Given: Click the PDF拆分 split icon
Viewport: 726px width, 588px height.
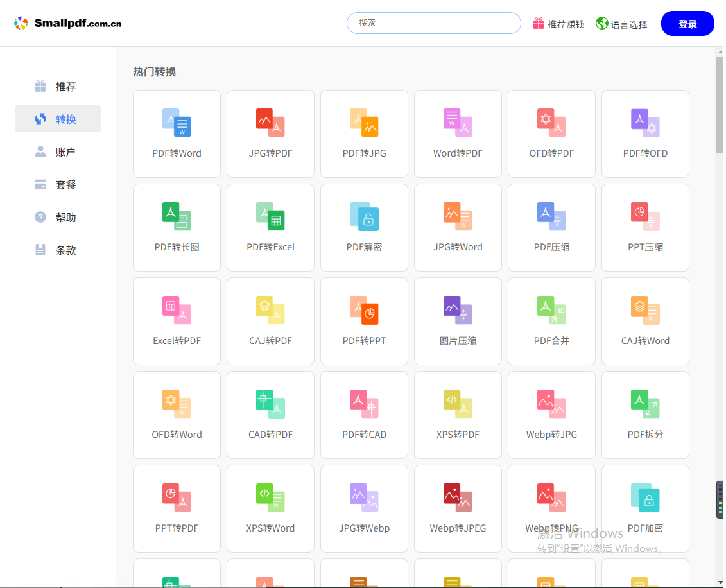Looking at the screenshot, I should coord(645,404).
